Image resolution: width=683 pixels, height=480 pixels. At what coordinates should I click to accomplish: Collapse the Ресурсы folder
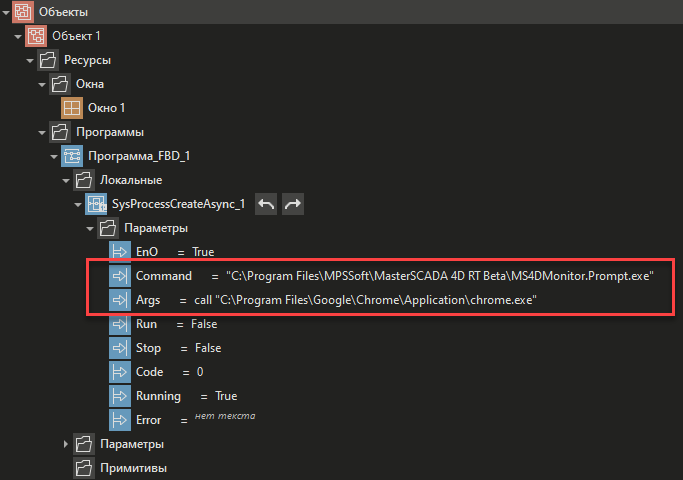(x=30, y=61)
